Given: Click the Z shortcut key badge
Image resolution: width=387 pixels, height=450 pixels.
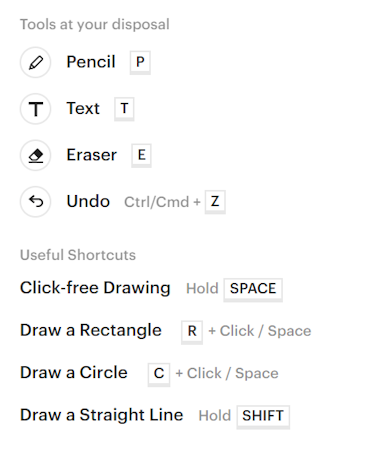Looking at the screenshot, I should click(215, 202).
